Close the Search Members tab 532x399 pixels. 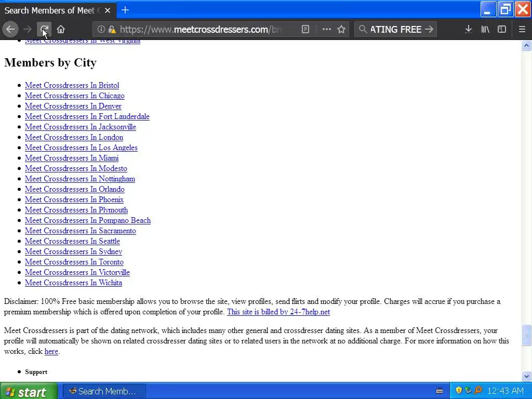(108, 10)
